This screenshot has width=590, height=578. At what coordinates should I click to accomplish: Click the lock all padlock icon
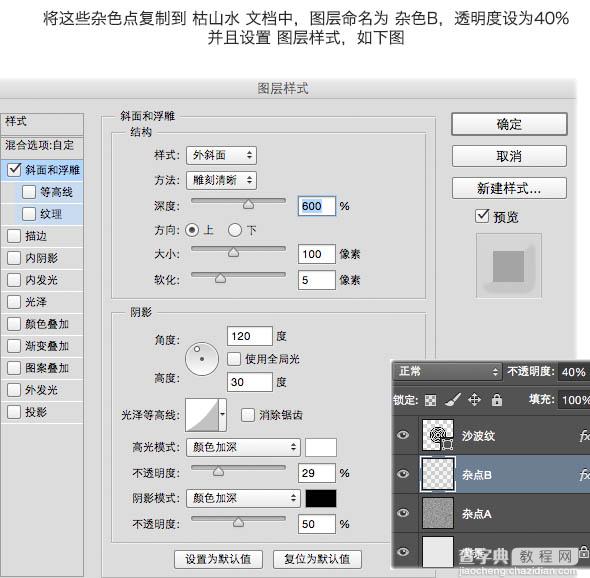point(497,400)
